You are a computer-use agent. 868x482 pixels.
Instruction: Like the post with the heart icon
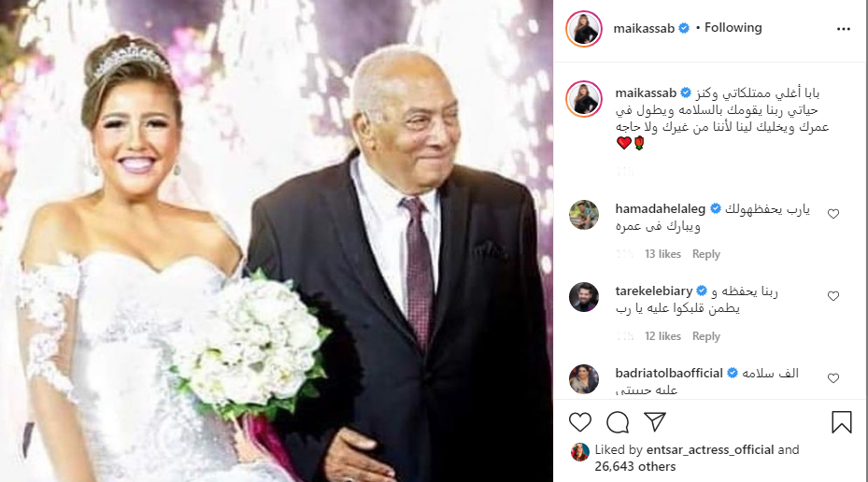pyautogui.click(x=579, y=422)
